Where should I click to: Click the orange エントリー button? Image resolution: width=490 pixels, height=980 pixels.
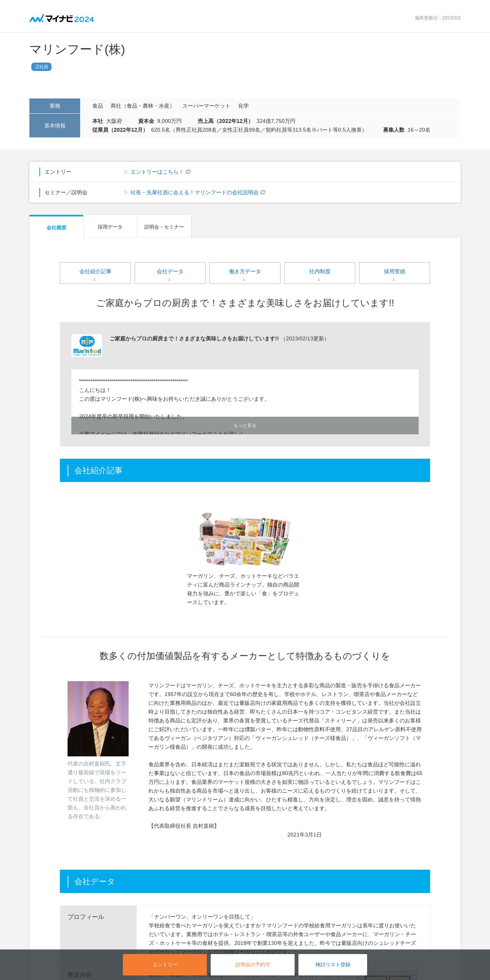(x=165, y=965)
